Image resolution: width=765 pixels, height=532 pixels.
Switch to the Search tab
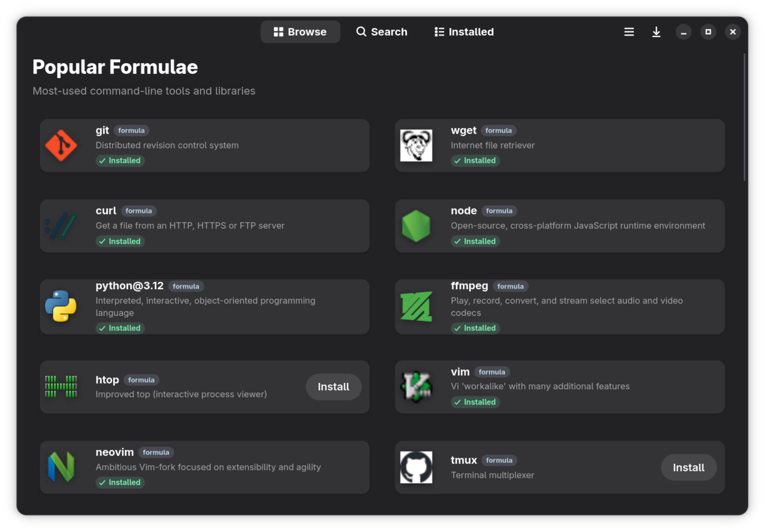pos(382,32)
